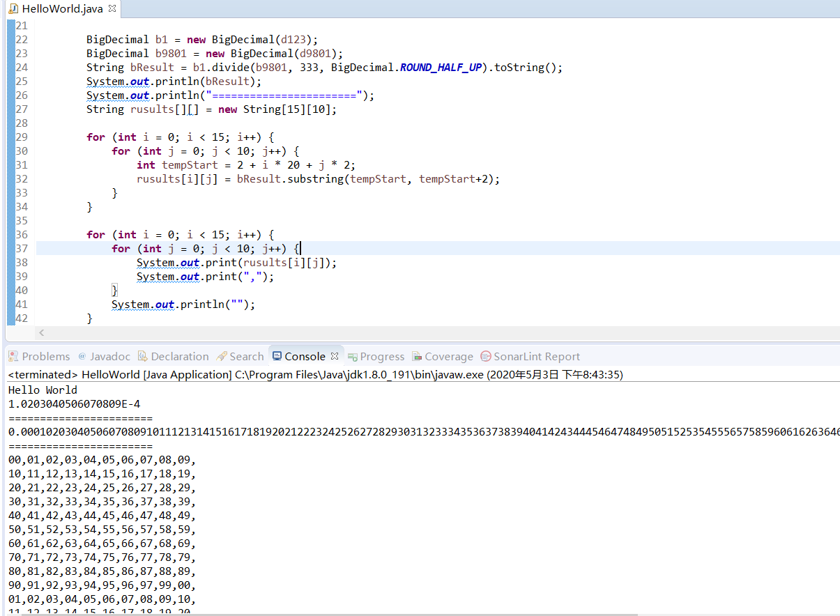
Task: Click the Coverage view icon
Action: pos(417,356)
